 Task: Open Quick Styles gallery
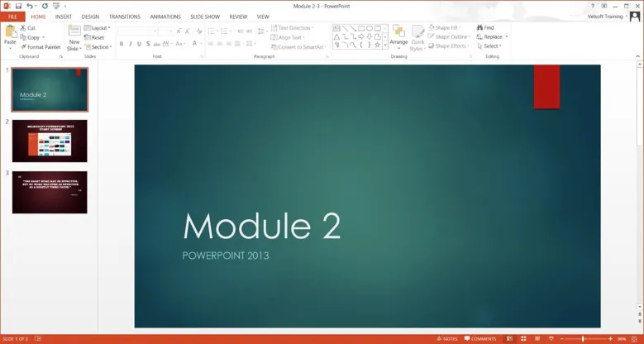click(x=417, y=38)
